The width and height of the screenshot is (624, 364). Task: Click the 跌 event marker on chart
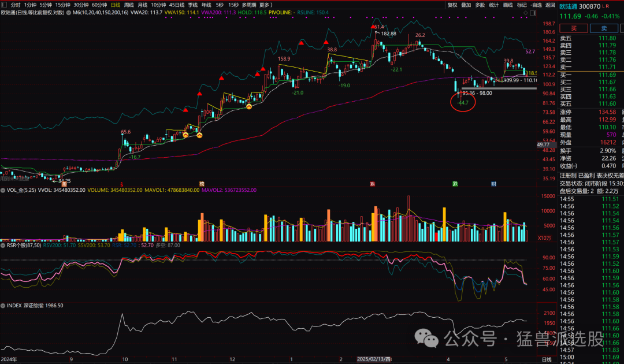tap(455, 184)
